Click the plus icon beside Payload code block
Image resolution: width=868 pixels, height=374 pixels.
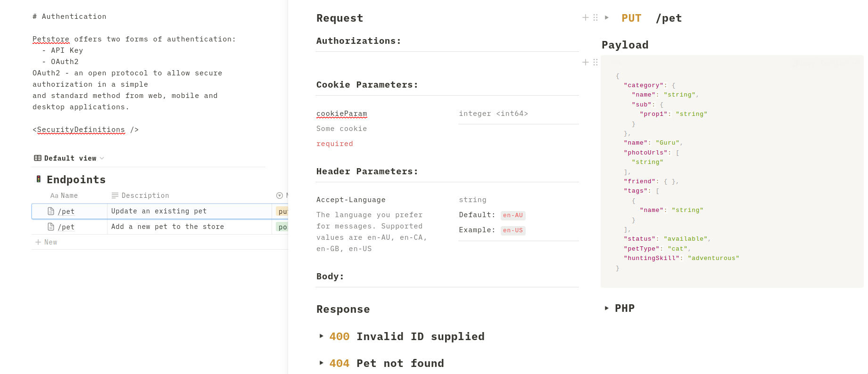(x=586, y=62)
